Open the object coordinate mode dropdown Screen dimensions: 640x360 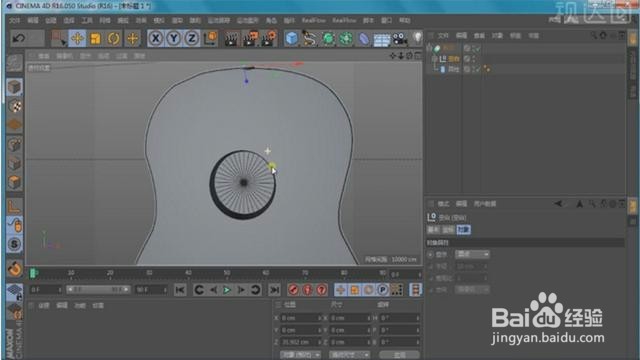tap(301, 354)
